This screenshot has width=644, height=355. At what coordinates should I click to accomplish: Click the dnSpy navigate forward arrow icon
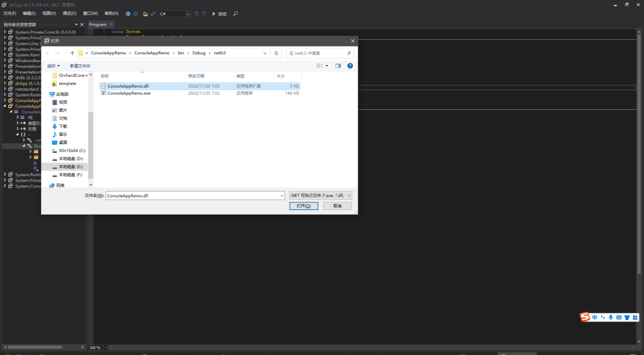135,14
